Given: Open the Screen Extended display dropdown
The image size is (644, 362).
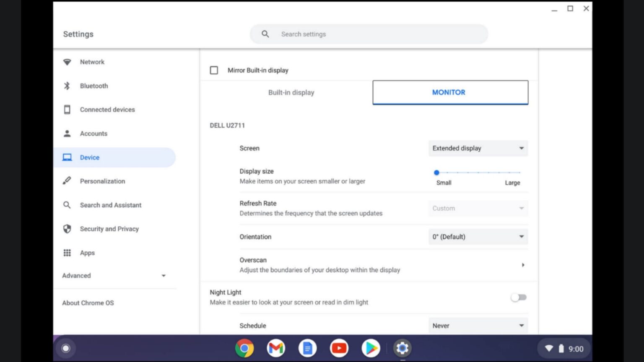Looking at the screenshot, I should [x=478, y=148].
